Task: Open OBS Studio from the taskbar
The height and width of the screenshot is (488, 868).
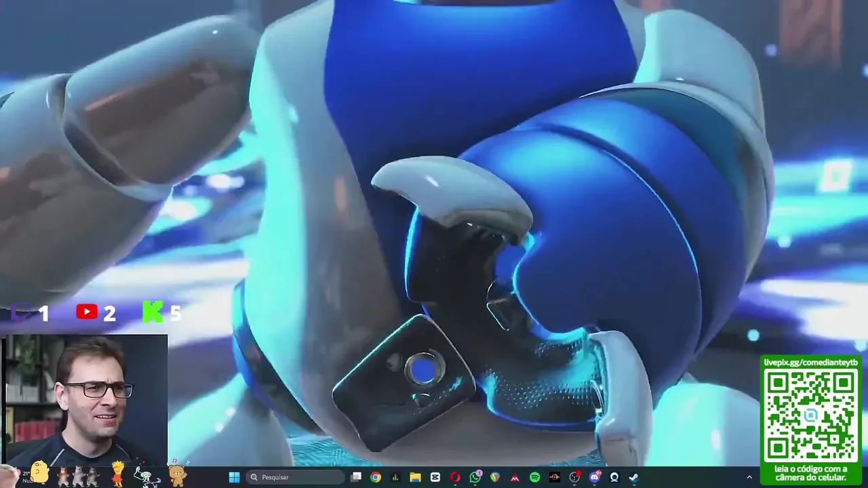Action: [x=575, y=477]
